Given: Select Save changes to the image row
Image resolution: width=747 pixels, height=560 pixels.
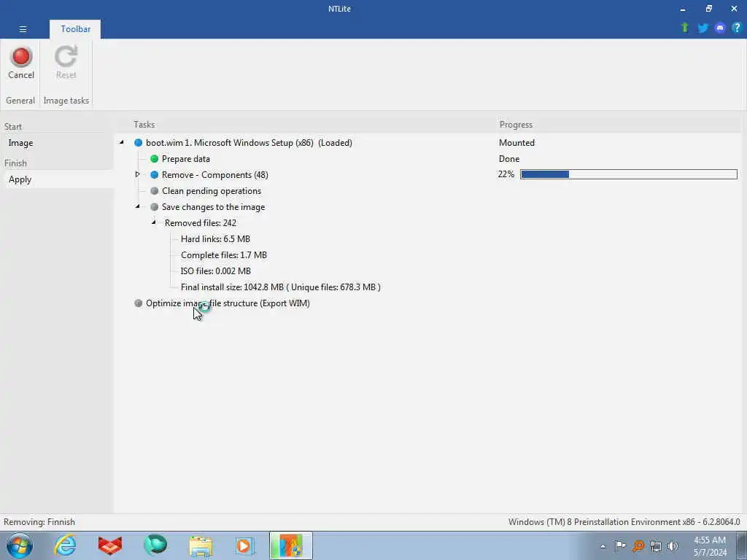Looking at the screenshot, I should (x=214, y=207).
